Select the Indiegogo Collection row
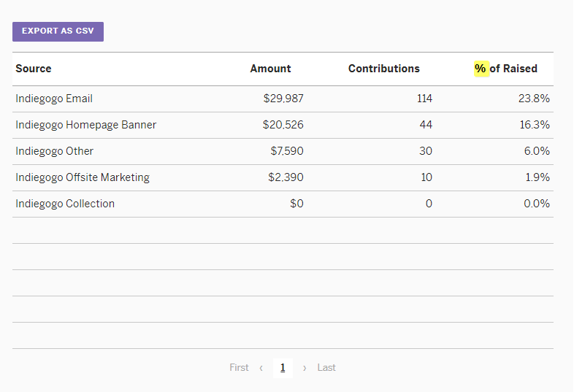This screenshot has height=392, width=574. click(x=283, y=204)
